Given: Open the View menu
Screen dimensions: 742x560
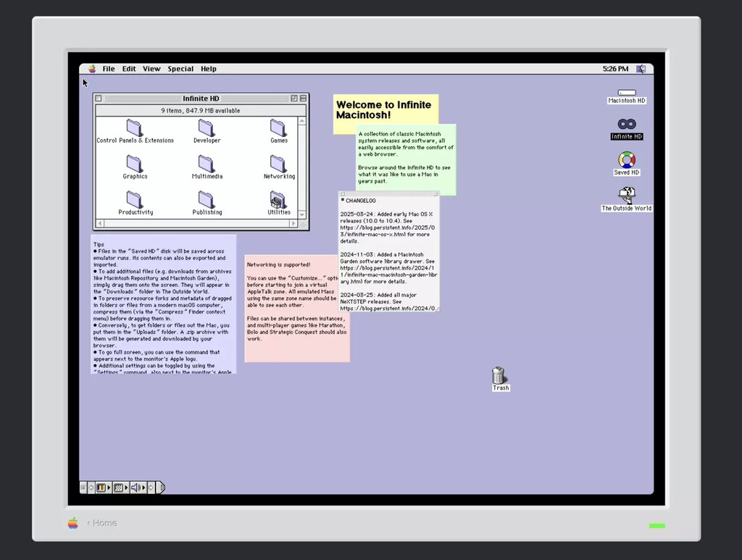Looking at the screenshot, I should click(x=151, y=69).
